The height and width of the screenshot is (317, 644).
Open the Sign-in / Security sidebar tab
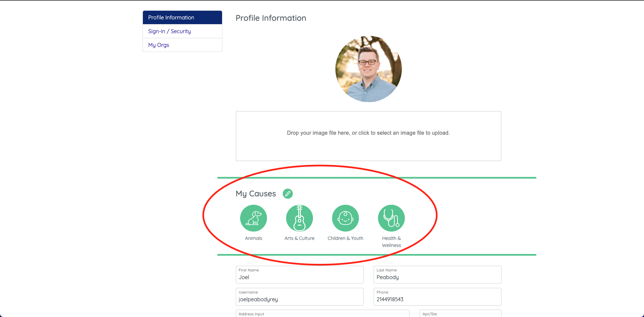click(182, 31)
